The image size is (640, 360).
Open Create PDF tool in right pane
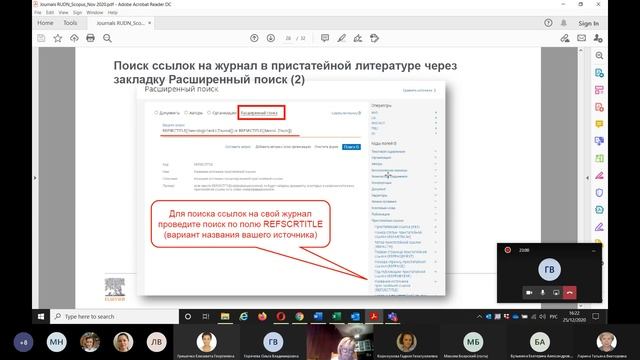click(x=599, y=107)
